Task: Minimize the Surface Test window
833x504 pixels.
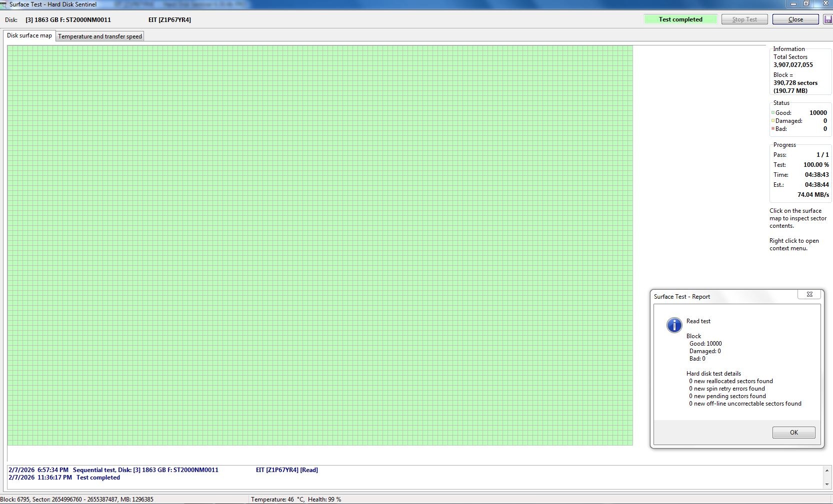Action: tap(793, 3)
